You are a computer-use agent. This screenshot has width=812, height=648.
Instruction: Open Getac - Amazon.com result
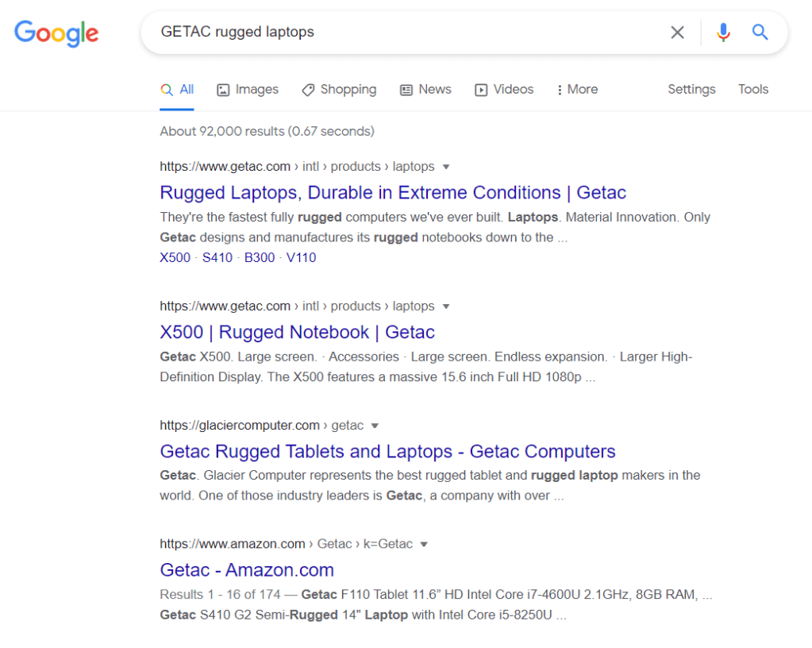[x=247, y=570]
